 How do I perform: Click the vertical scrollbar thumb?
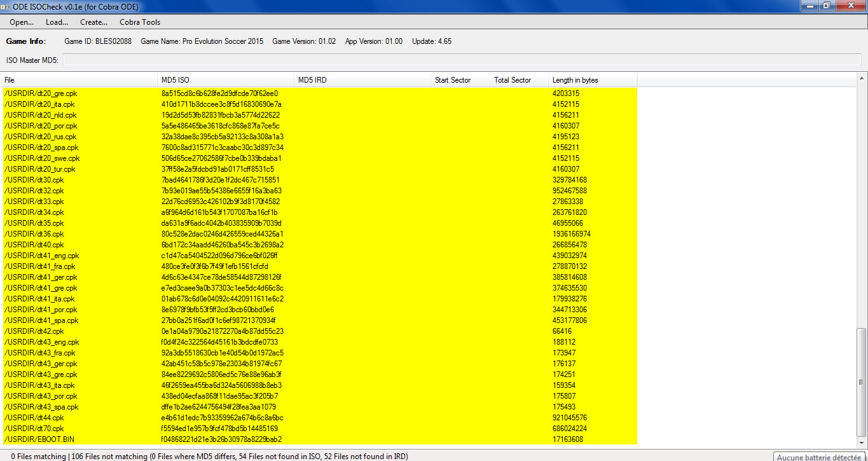coord(862,382)
